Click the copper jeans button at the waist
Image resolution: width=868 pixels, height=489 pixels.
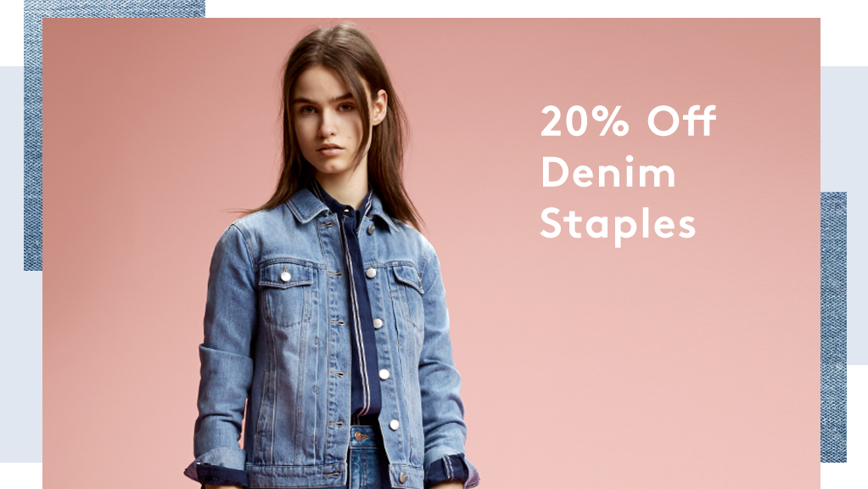click(361, 437)
